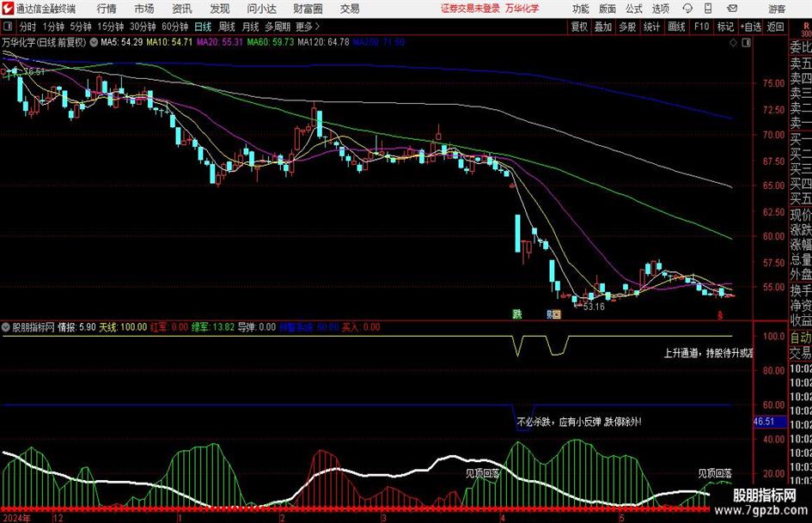This screenshot has width=812, height=523.
Task: Click the 绿军: 13.82 indicator value
Action: pyautogui.click(x=213, y=327)
